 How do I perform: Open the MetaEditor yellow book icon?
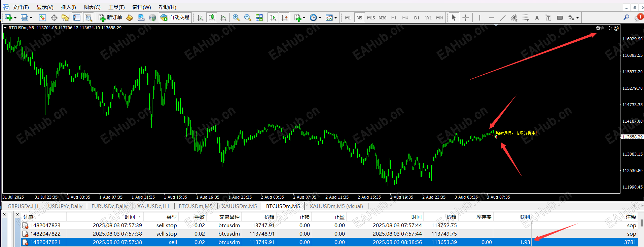(x=130, y=17)
